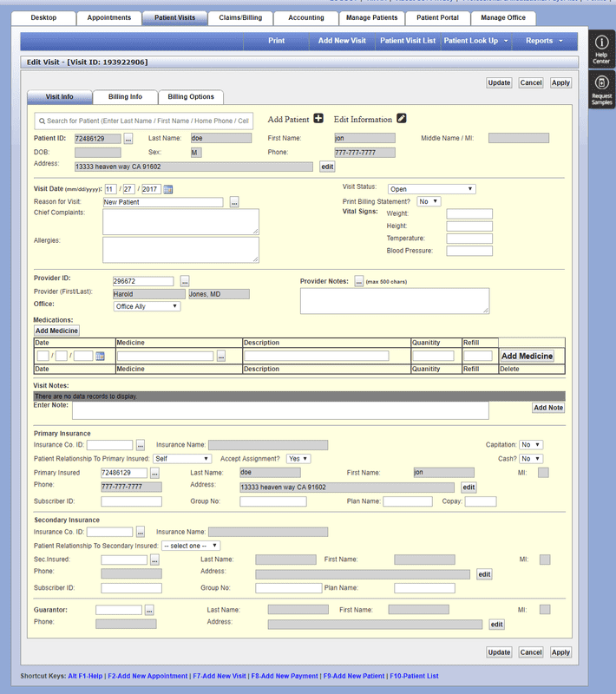Click the F9-Add New Patient shortcut link
Viewport: 616px width, 694px height.
click(354, 676)
